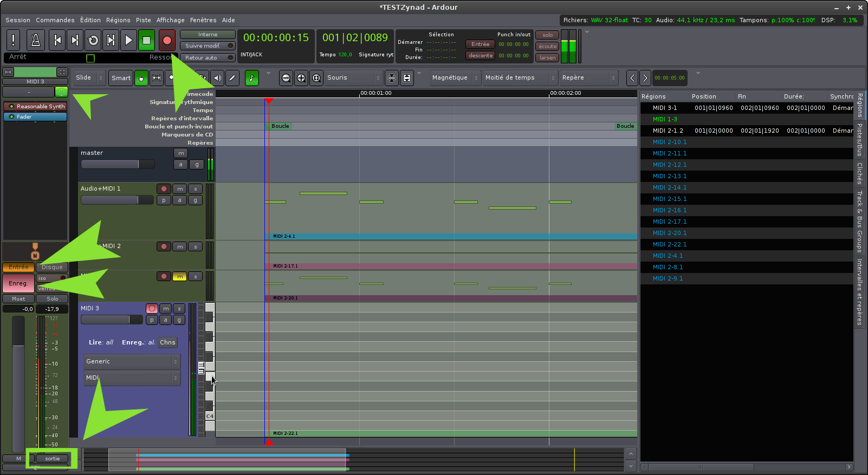Expand the Generic channel dropdown on MIDI 3
868x475 pixels.
[132, 362]
